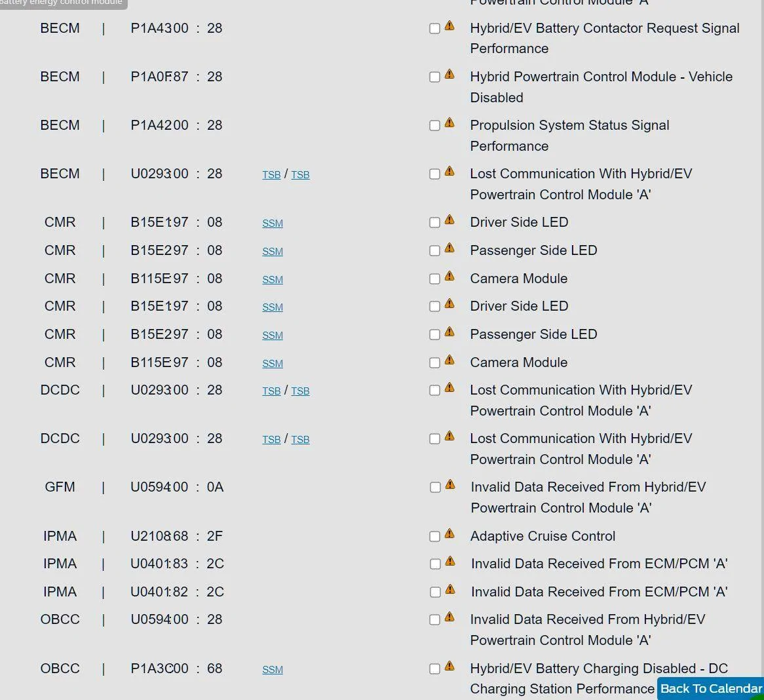764x700 pixels.
Task: Click warning icon in OBCC P1A3C:00 row
Action: click(449, 666)
